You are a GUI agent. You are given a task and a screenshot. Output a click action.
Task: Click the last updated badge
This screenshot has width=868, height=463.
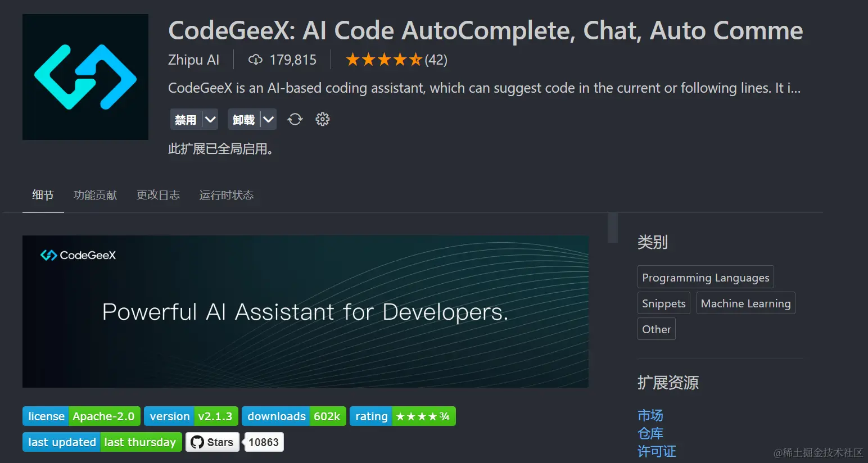[x=102, y=442]
